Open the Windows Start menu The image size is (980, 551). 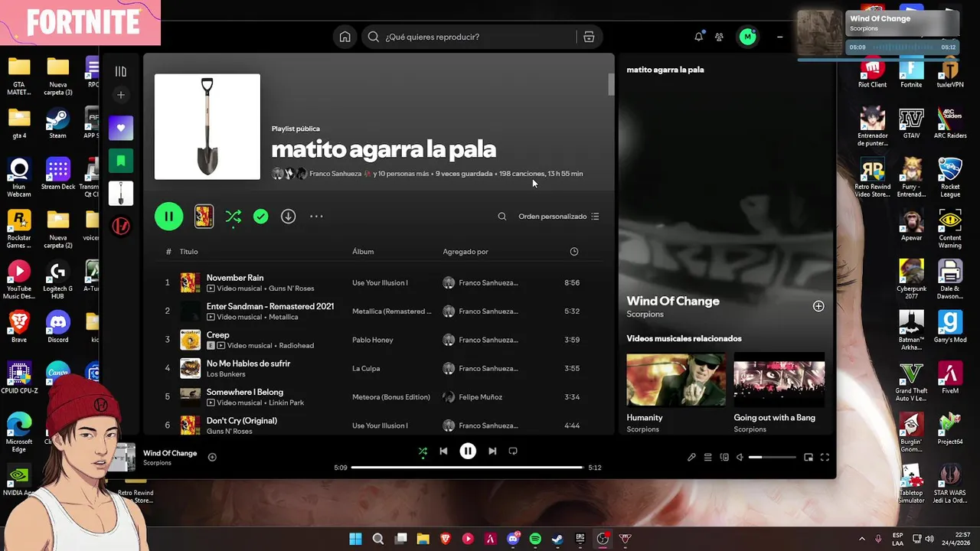pyautogui.click(x=355, y=539)
